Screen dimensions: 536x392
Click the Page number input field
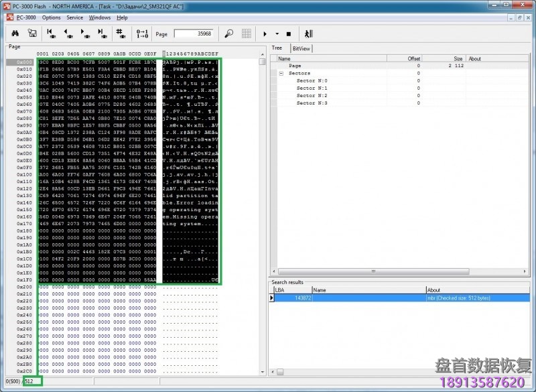pos(193,34)
